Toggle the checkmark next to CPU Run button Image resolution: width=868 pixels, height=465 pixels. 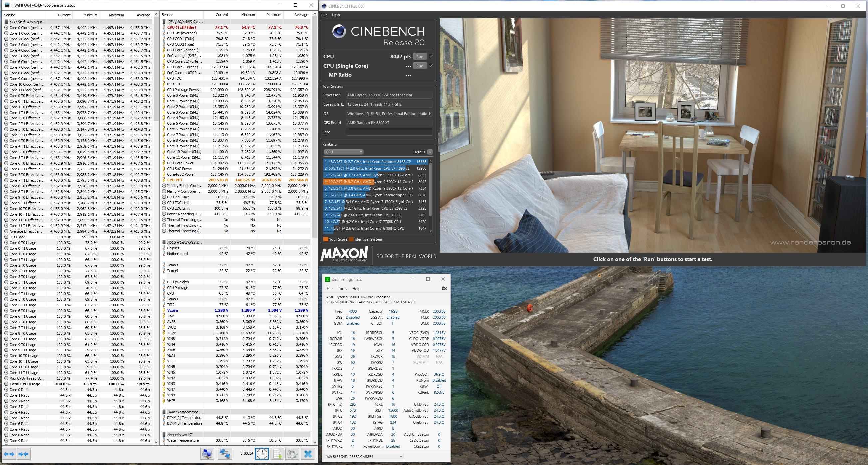pos(431,56)
